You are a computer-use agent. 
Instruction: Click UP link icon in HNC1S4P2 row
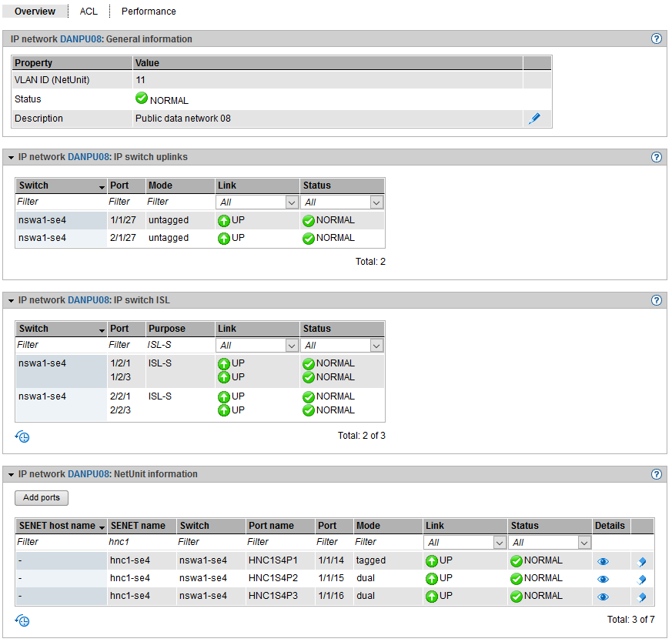(x=432, y=579)
